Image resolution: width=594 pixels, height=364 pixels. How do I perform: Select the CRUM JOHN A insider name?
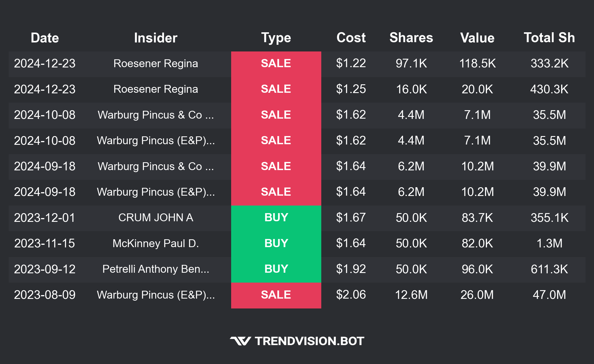156,218
